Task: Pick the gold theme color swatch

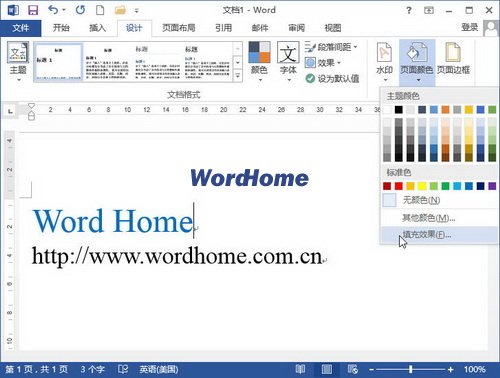Action: coord(469,110)
